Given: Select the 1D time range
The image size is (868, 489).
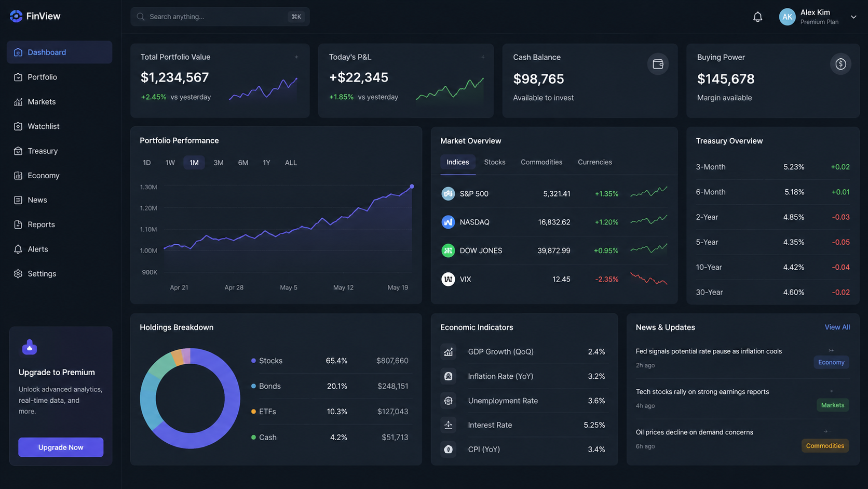Looking at the screenshot, I should coord(147,163).
